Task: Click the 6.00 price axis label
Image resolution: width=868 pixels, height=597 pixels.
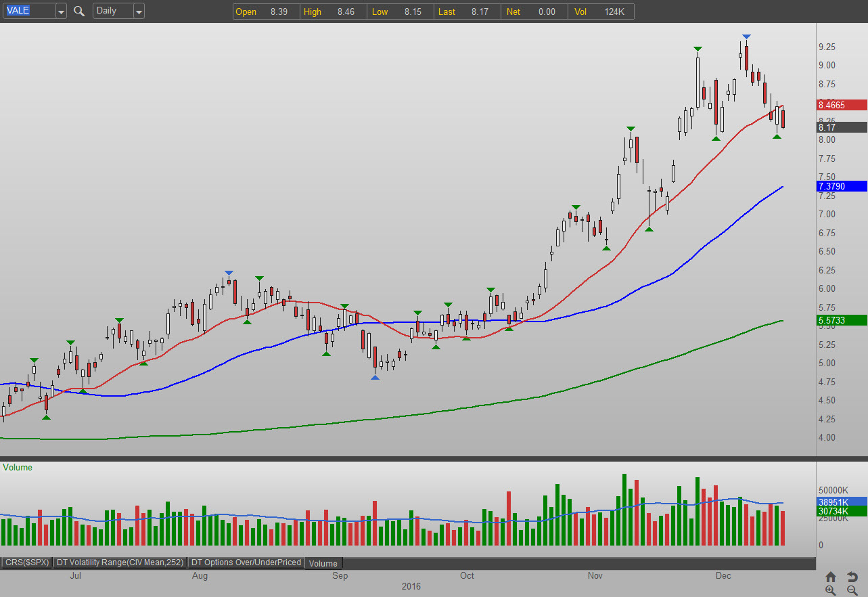Action: pos(827,289)
